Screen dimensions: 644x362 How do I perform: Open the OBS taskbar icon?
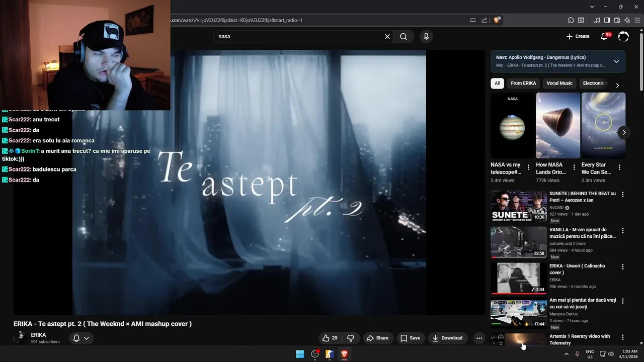[x=315, y=354]
